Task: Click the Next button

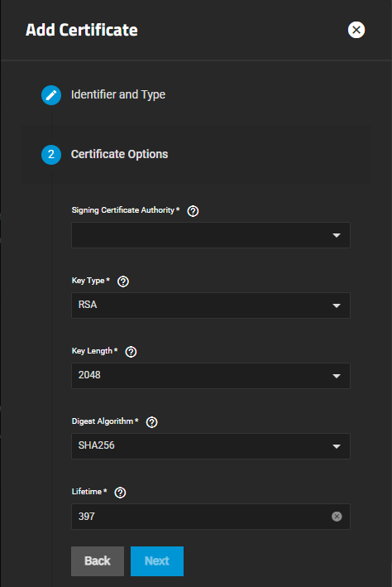Action: coord(157,561)
